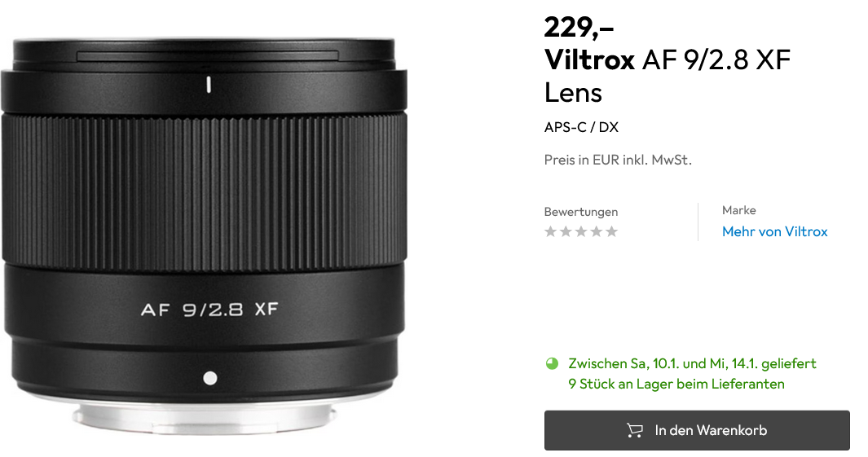Select the first rating star
The width and height of the screenshot is (868, 457).
550,231
